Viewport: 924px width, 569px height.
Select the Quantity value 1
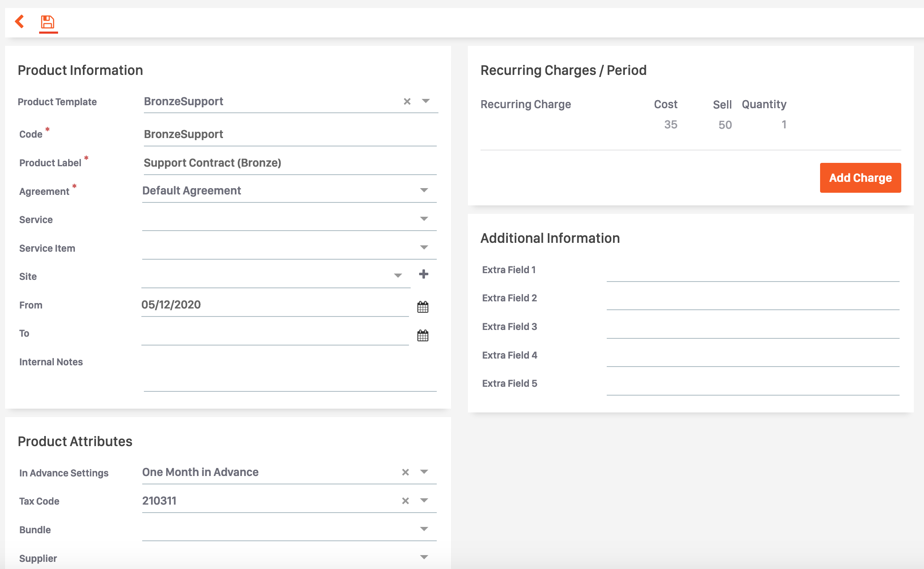(x=784, y=125)
